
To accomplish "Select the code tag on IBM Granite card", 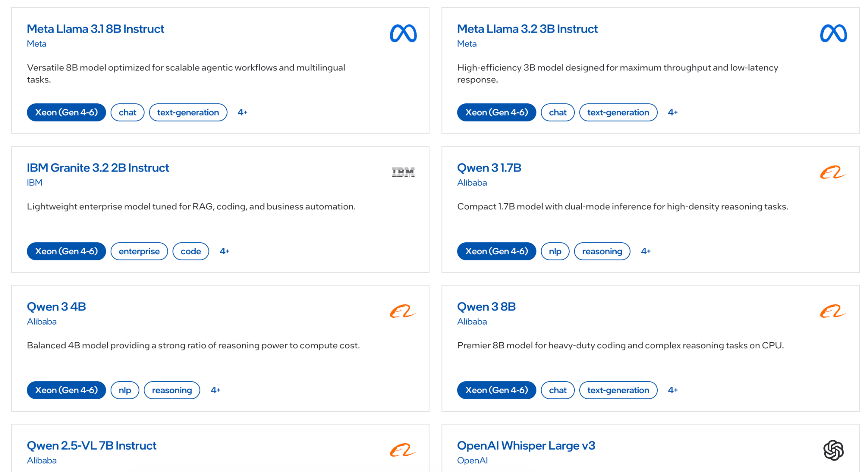I will tap(191, 251).
